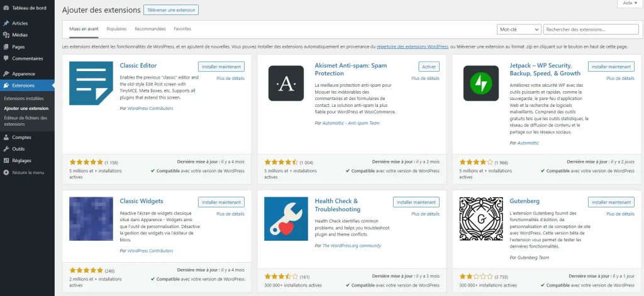
Task: Click the Jetpack plugin title link
Action: tap(545, 69)
